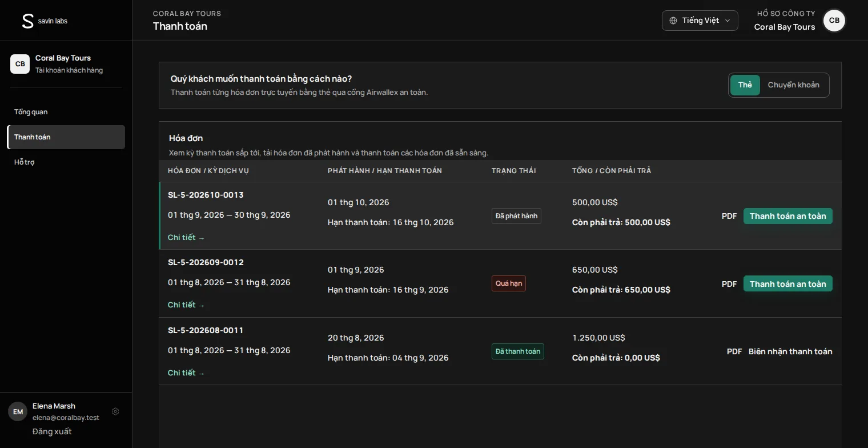Open Chi tiết for invoice SL-5-202610-0013

186,238
